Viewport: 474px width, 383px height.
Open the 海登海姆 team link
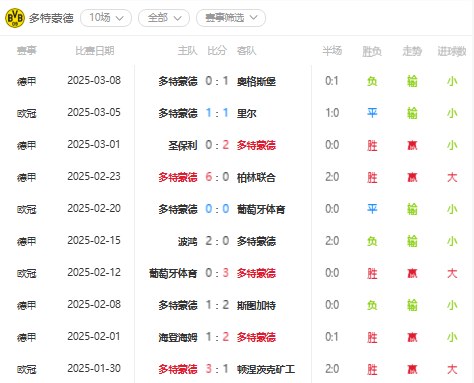pyautogui.click(x=178, y=337)
